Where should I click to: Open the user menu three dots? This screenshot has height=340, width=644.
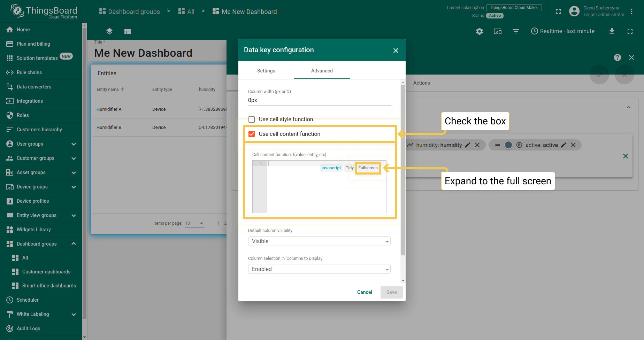[631, 11]
